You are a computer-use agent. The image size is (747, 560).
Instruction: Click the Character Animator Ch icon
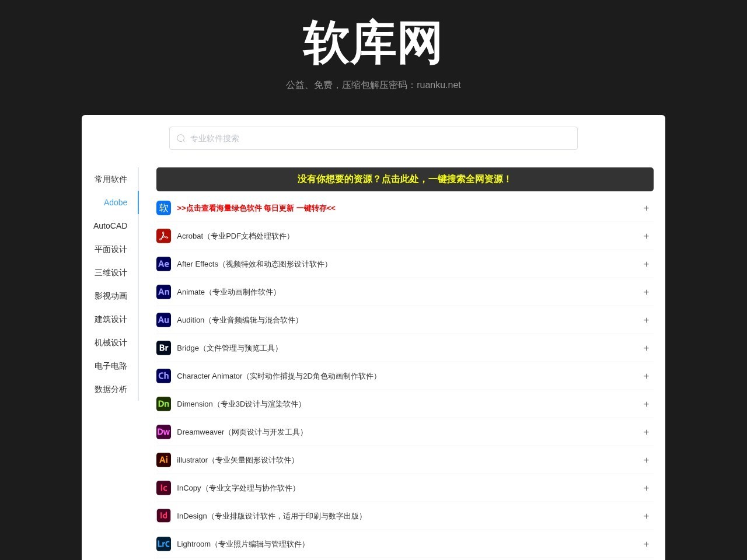tap(163, 376)
